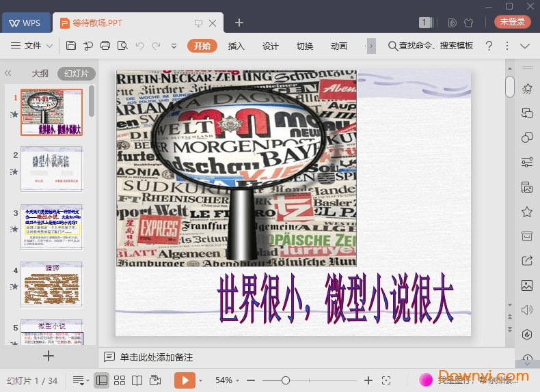The height and width of the screenshot is (392, 540).
Task: Switch to Slide Sorter grid view
Action: pos(120,380)
